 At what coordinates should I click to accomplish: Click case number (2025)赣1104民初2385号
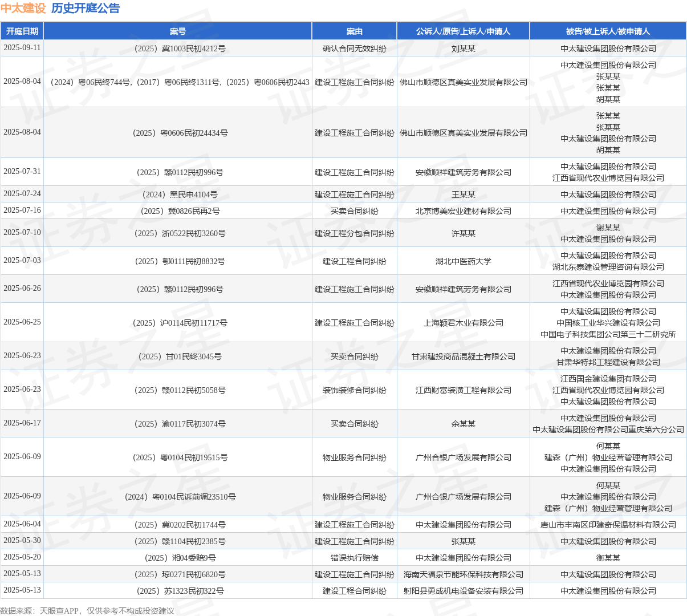pos(178,541)
